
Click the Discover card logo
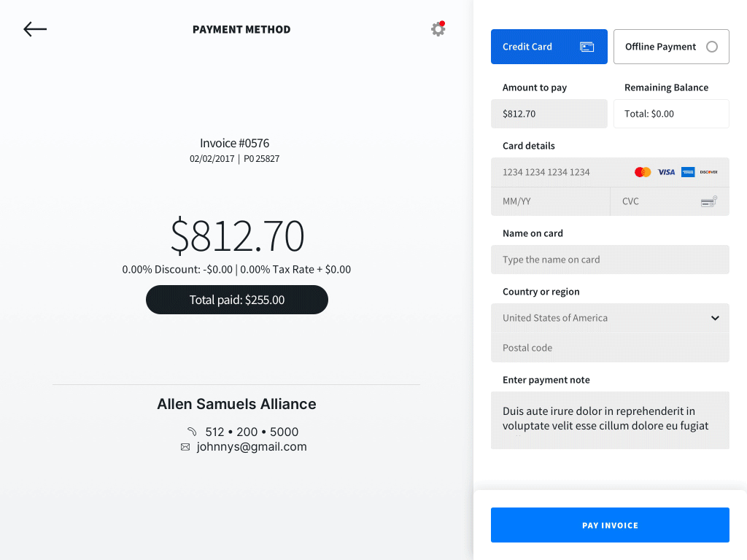(709, 172)
